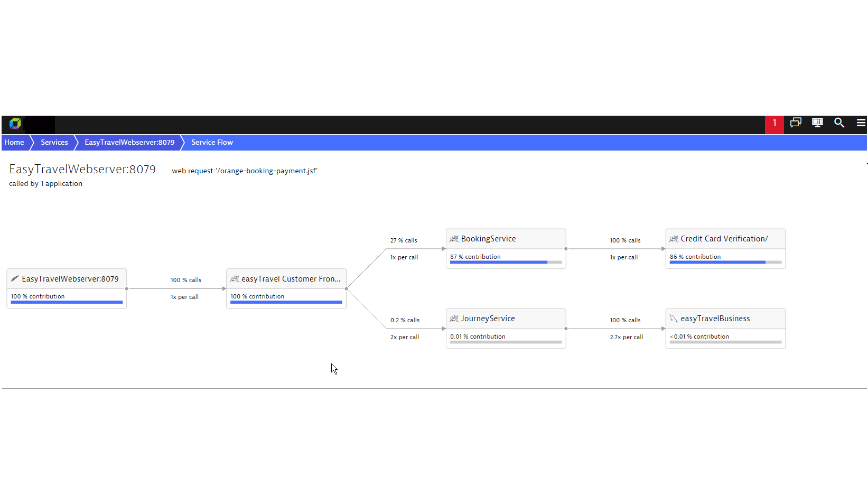Viewport: 868px width, 486px height.
Task: Click the easyTravel Customer Frontend node icon
Action: coord(235,278)
